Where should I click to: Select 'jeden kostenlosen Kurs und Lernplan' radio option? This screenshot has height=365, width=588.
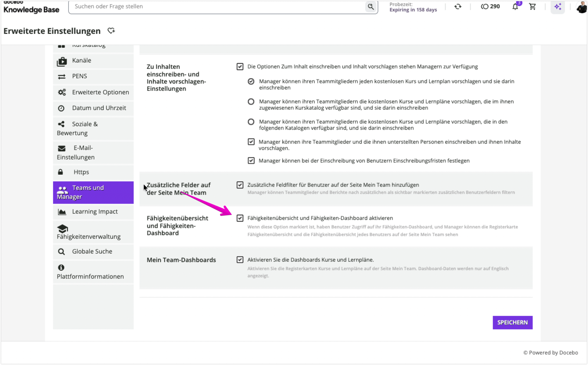click(251, 81)
